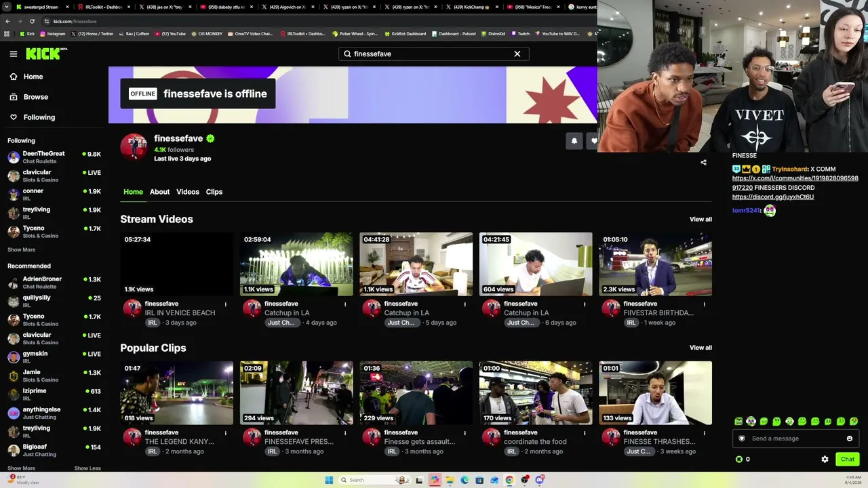868x488 pixels.
Task: Open the 02:59:04 Catchup in LA video
Action: [296, 264]
